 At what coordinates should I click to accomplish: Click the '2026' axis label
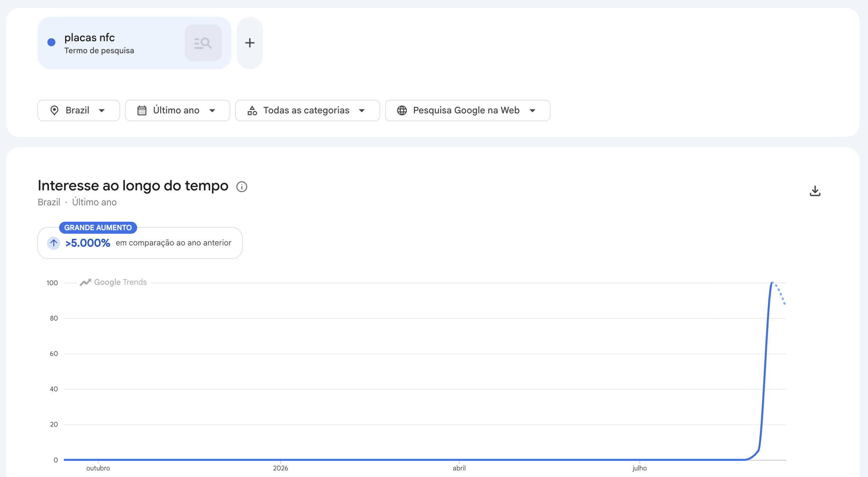click(280, 468)
